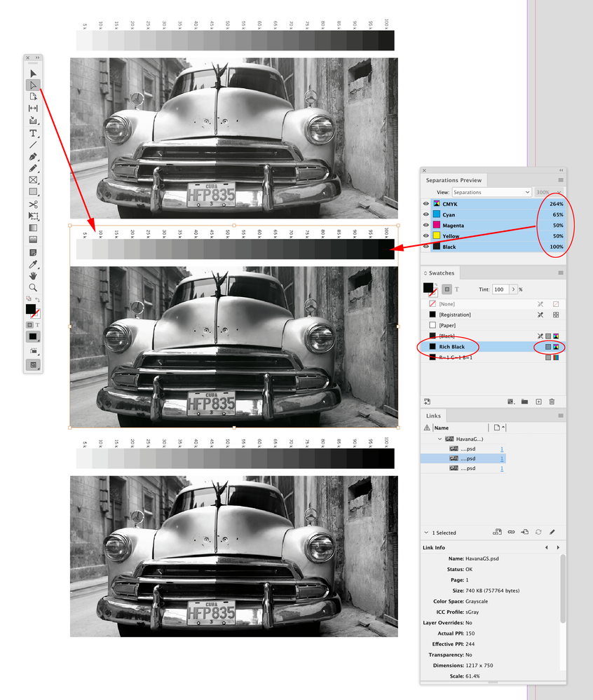This screenshot has height=700, width=593.
Task: Toggle visibility of the Black plate
Action: (x=425, y=246)
